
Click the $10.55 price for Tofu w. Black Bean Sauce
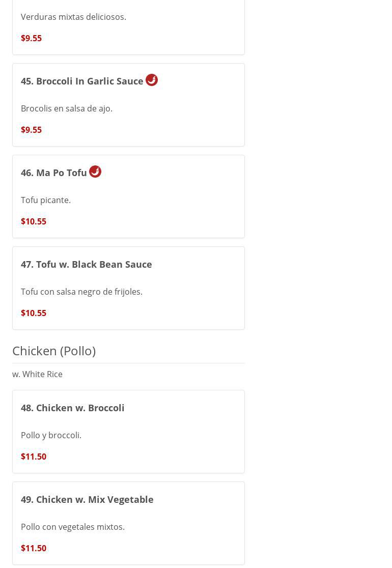[x=34, y=313]
